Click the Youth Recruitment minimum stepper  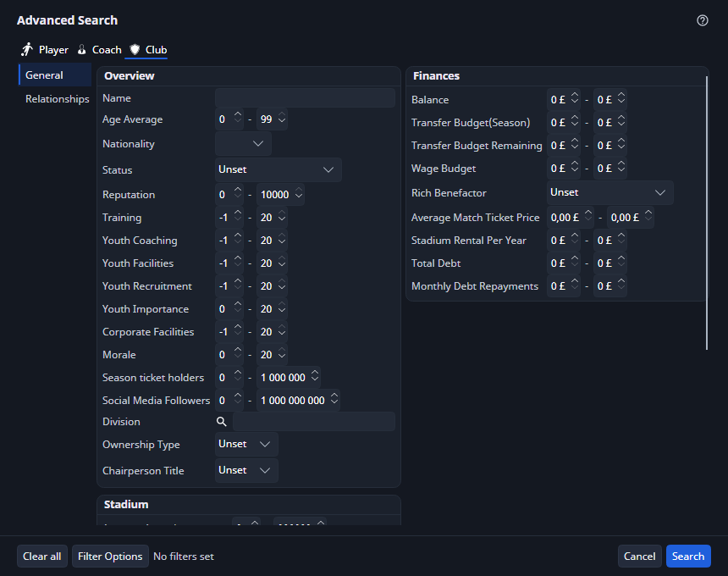[229, 285]
